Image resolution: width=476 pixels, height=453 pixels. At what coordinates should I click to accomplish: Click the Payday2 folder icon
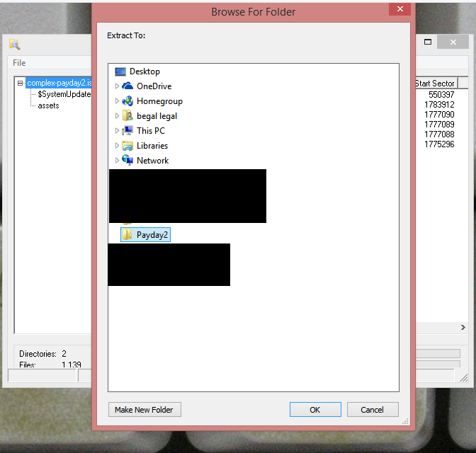pyautogui.click(x=127, y=235)
